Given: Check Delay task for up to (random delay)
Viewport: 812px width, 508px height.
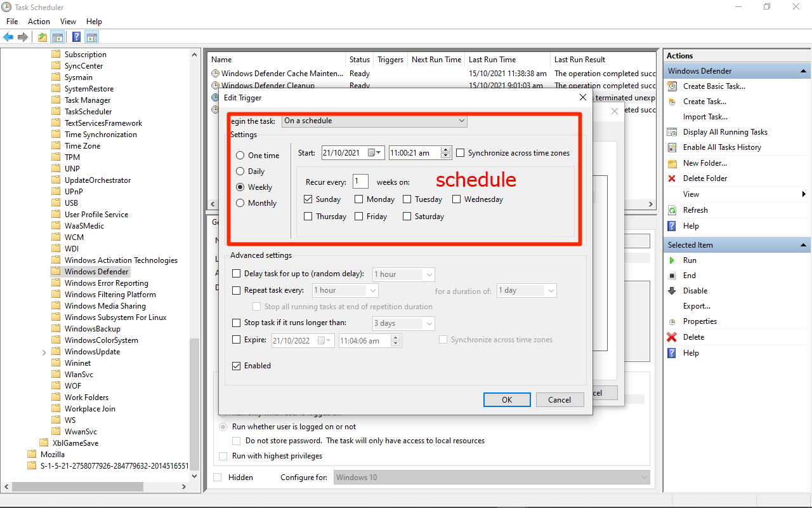Looking at the screenshot, I should coord(237,274).
